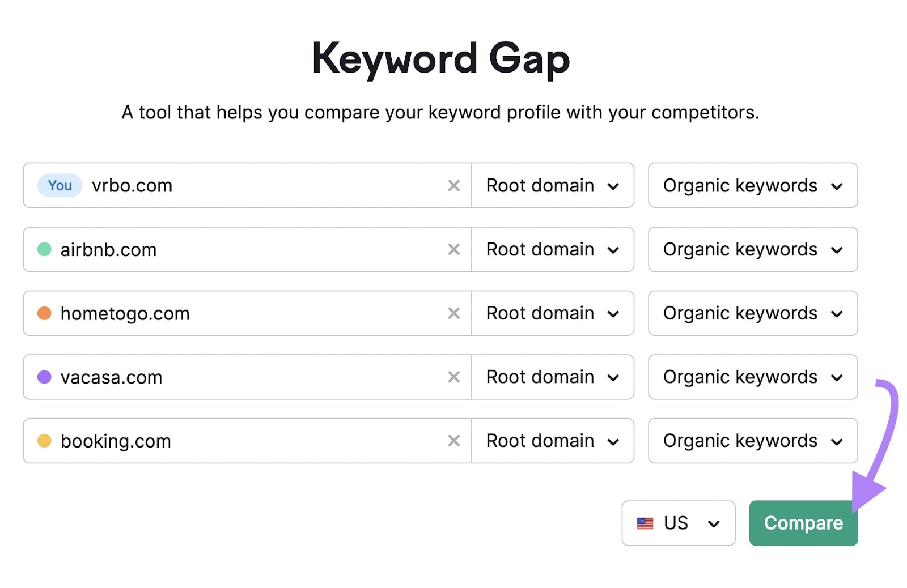The height and width of the screenshot is (588, 907).
Task: Remove vacasa.com using the X icon
Action: click(453, 377)
